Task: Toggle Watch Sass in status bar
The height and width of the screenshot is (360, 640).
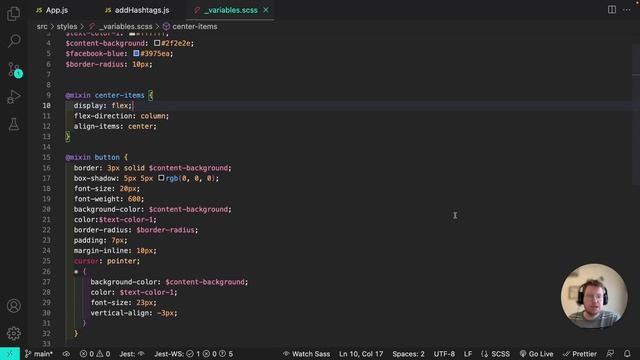Action: [306, 354]
